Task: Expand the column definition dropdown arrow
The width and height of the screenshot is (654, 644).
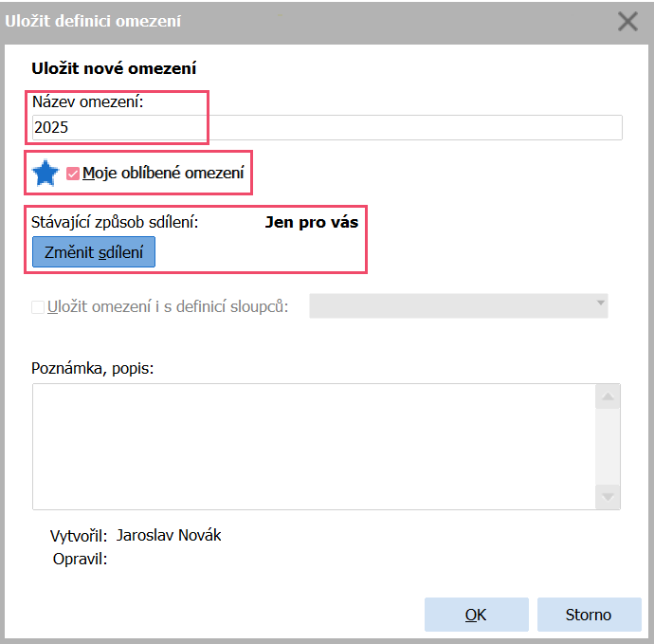Action: coord(600,303)
